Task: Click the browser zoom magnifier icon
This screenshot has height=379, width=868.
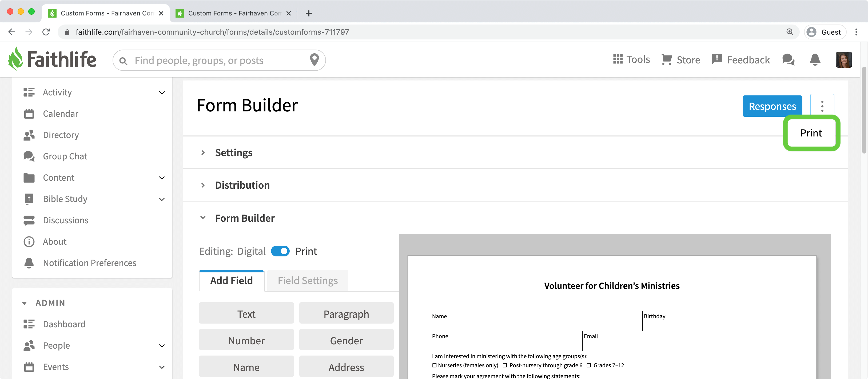Action: pos(790,32)
